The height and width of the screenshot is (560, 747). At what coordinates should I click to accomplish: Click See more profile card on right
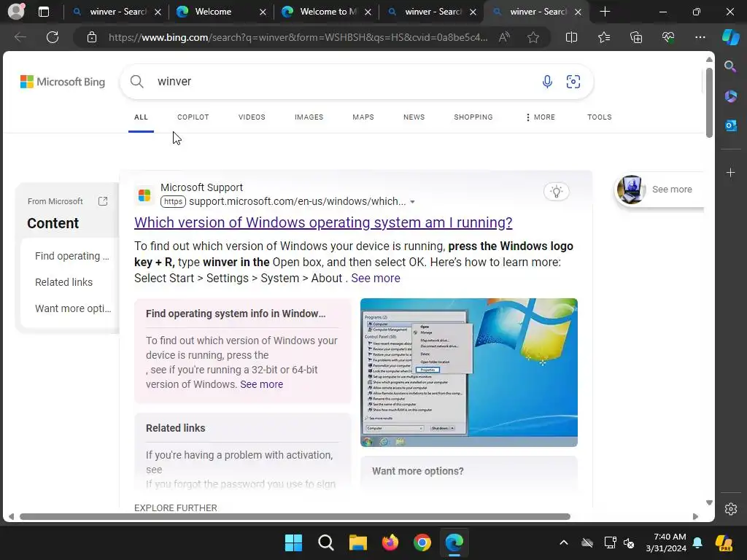tap(659, 190)
